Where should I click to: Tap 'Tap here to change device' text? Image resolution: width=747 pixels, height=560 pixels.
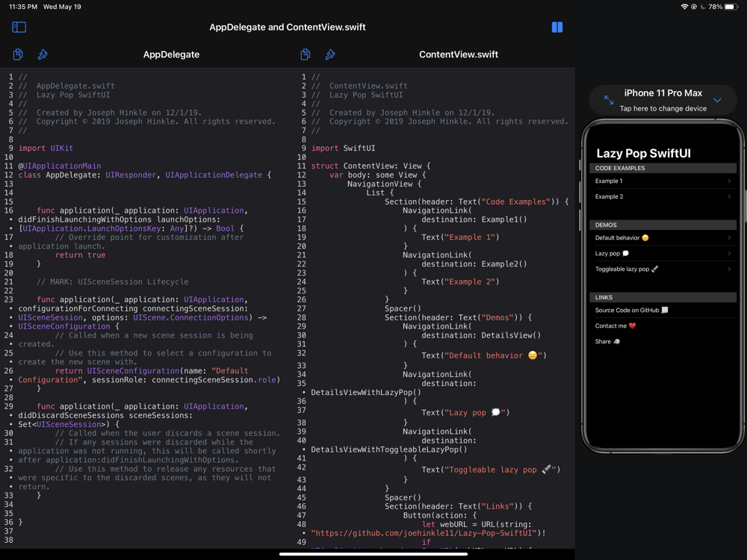coord(663,108)
